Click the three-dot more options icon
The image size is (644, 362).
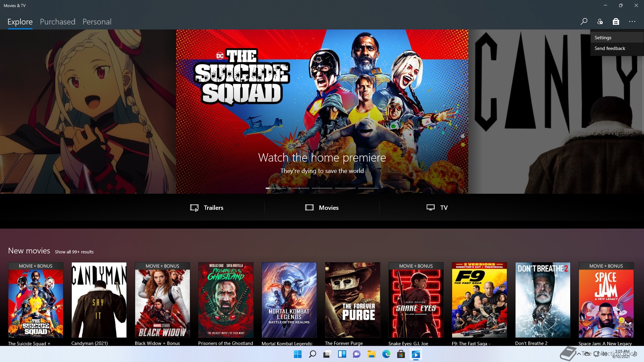632,21
